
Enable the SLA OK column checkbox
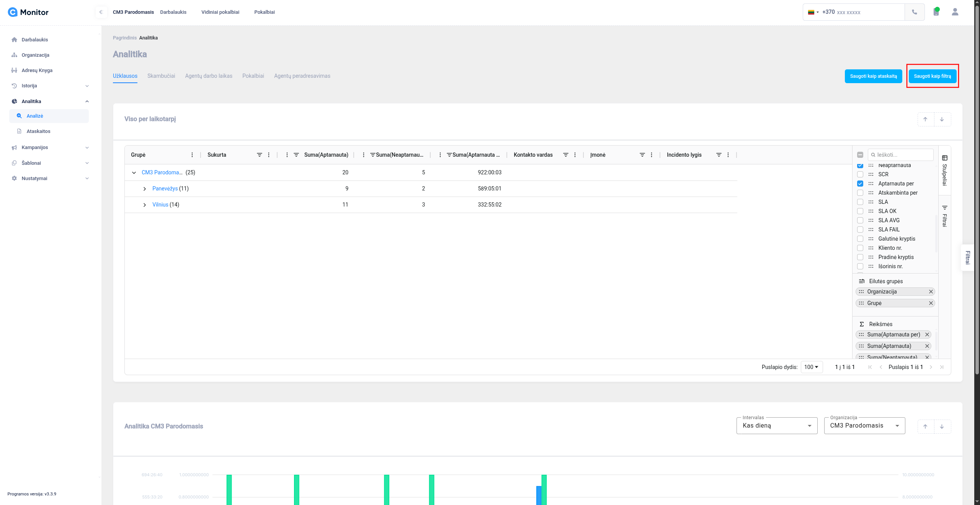pos(860,211)
